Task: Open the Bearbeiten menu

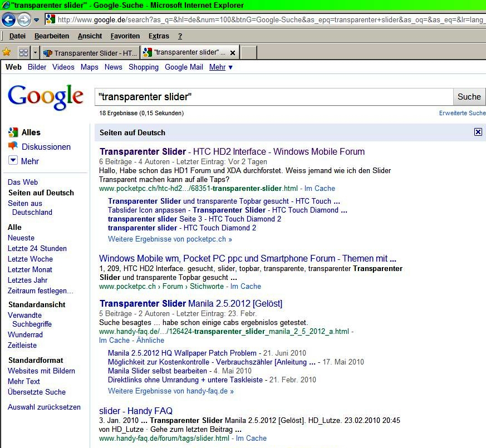Action: pyautogui.click(x=52, y=36)
